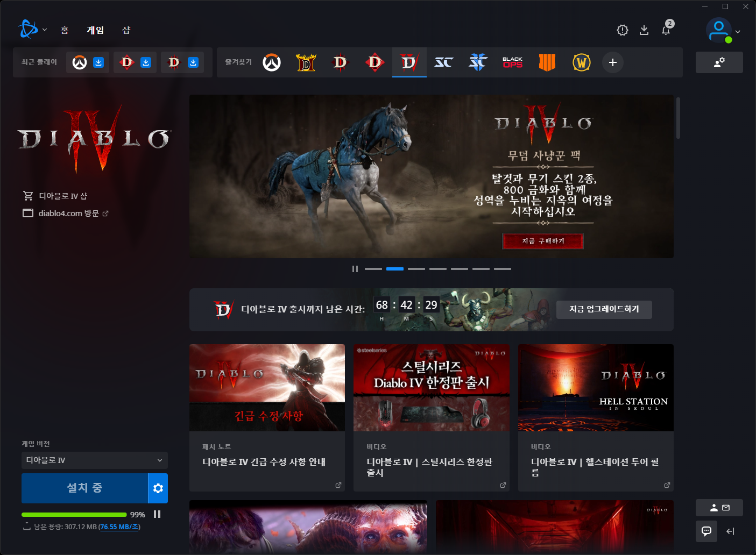
Task: Jump to the first carousel slide
Action: 373,269
